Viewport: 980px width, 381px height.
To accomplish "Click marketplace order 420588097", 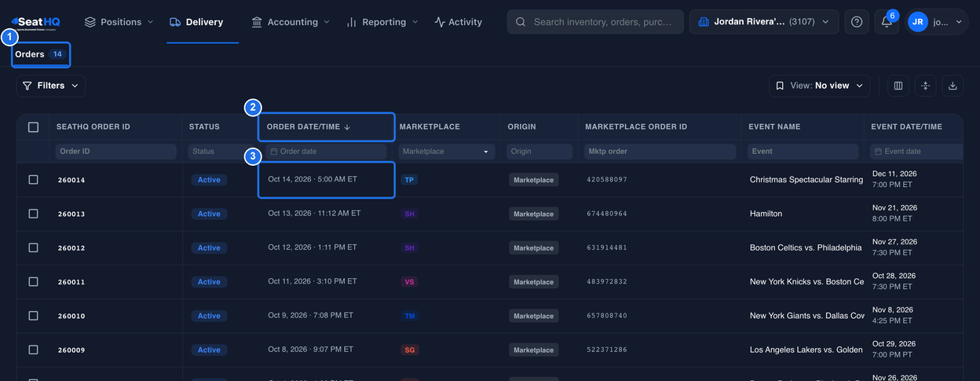I will point(607,180).
